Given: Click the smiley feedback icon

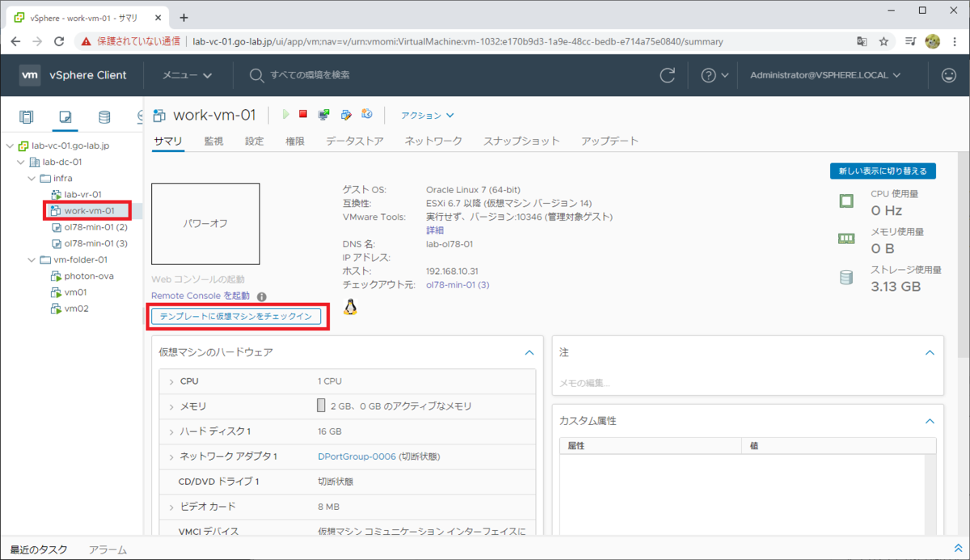Looking at the screenshot, I should 949,75.
